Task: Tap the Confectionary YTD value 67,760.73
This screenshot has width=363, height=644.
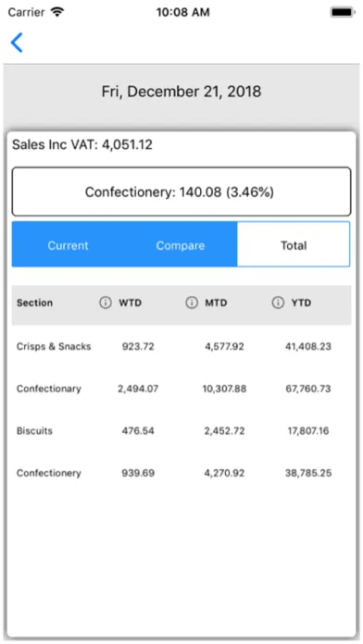Action: (x=308, y=389)
